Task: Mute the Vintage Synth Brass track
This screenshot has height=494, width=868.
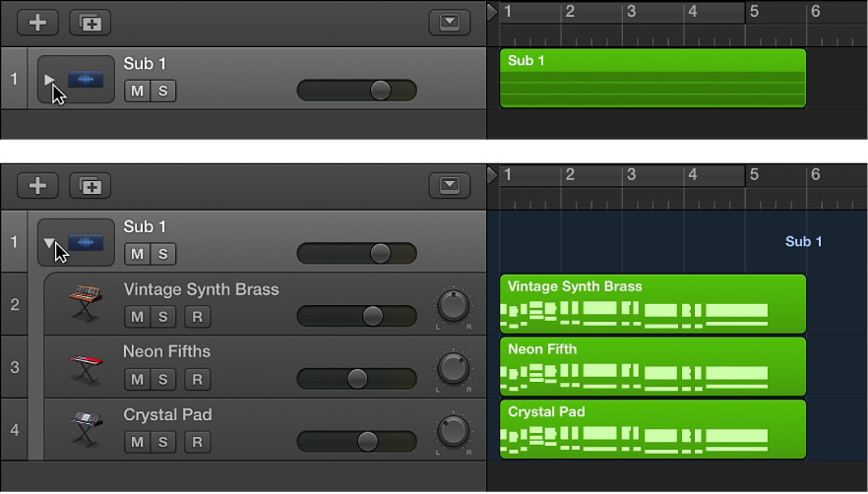Action: click(x=138, y=316)
